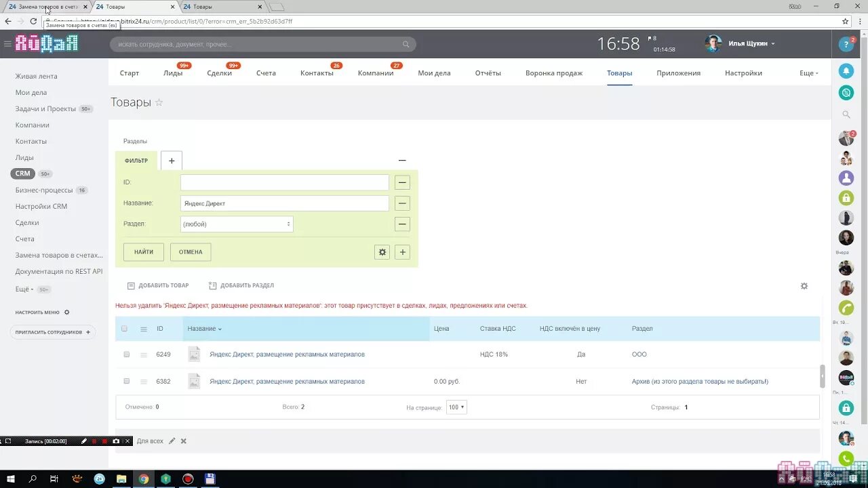Remove the Название filter field
The height and width of the screenshot is (488, 868).
coord(403,203)
